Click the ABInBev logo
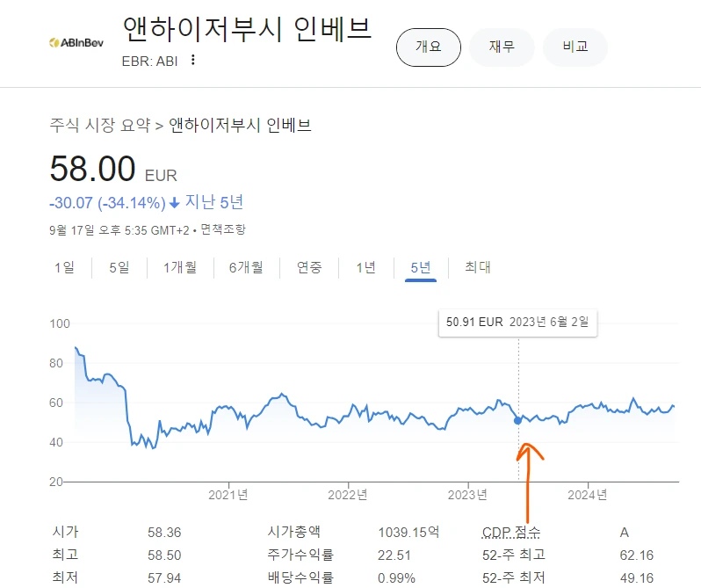The image size is (701, 588). click(76, 43)
